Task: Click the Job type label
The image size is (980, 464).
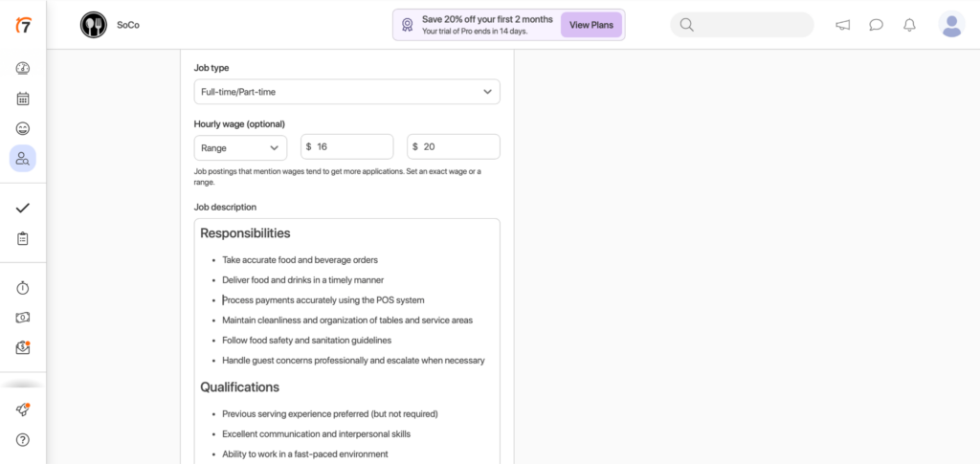Action: 212,68
